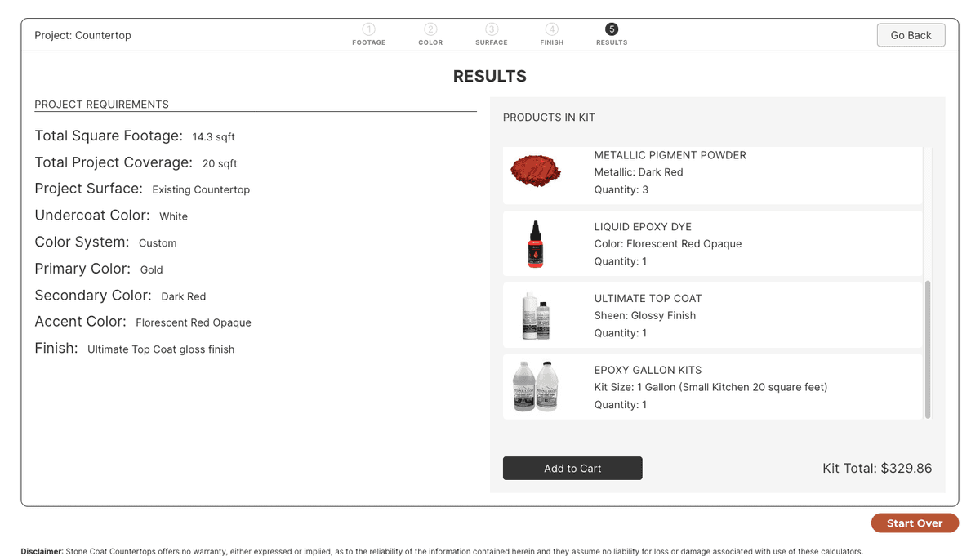Viewport: 980px width, 556px height.
Task: Click the Epoxy Gallon Kits jugs image
Action: coord(536,386)
